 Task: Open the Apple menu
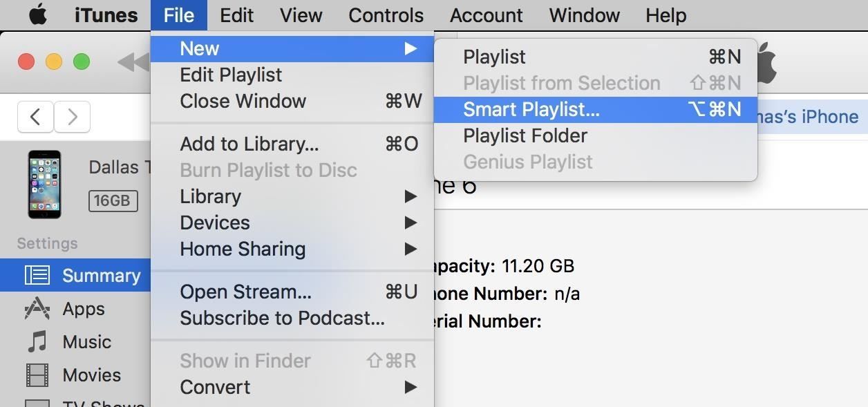[x=36, y=15]
